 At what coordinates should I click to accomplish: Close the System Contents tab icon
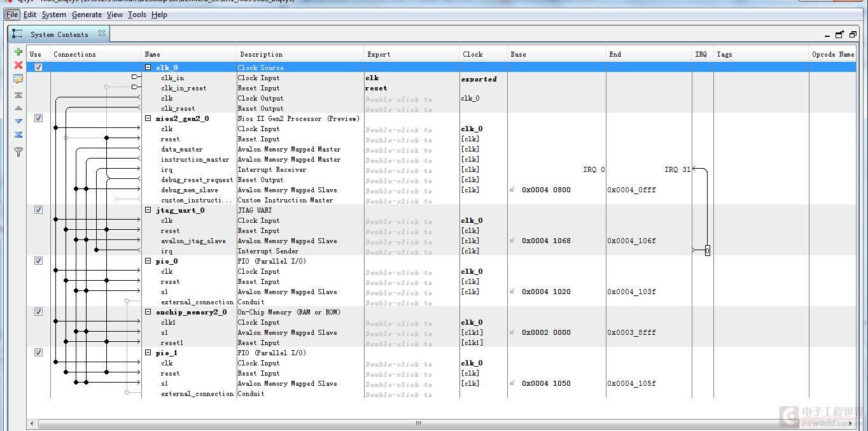click(x=101, y=34)
